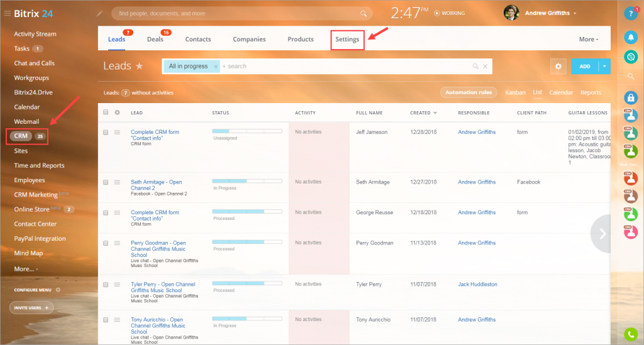Open row actions menu for George Reusse lead

117,212
